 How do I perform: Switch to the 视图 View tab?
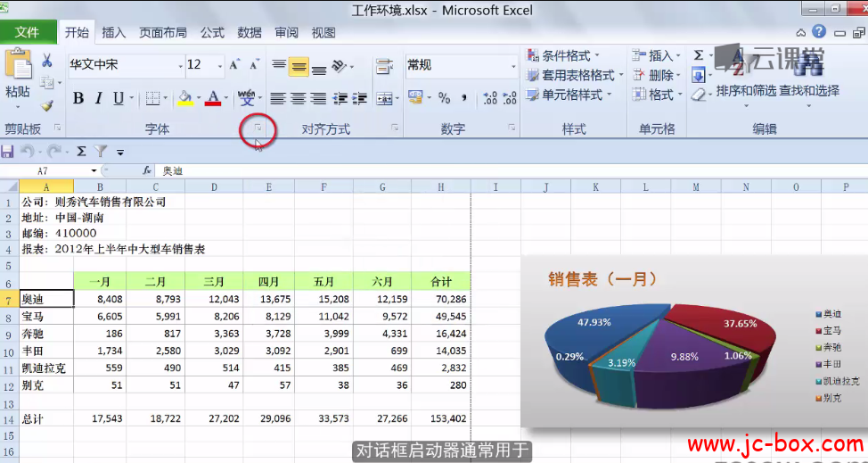[x=323, y=33]
